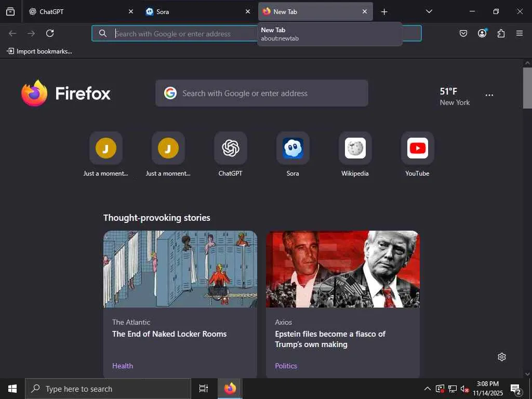Open the Extensions puzzle icon
Image resolution: width=532 pixels, height=399 pixels.
point(501,33)
